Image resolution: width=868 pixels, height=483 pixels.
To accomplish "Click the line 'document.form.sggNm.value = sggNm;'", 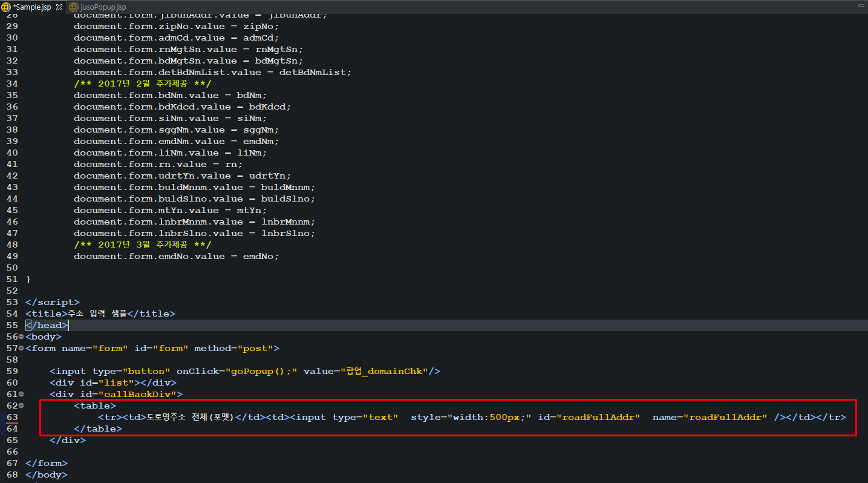I will point(176,130).
